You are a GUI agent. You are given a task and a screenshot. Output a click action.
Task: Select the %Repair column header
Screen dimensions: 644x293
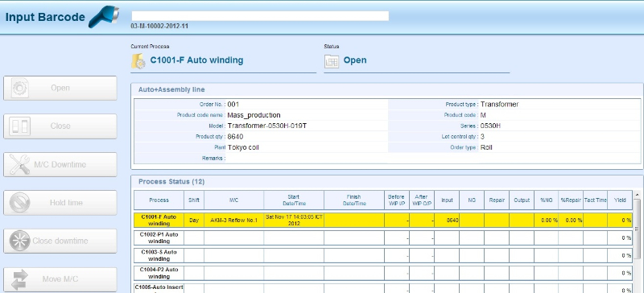click(571, 200)
